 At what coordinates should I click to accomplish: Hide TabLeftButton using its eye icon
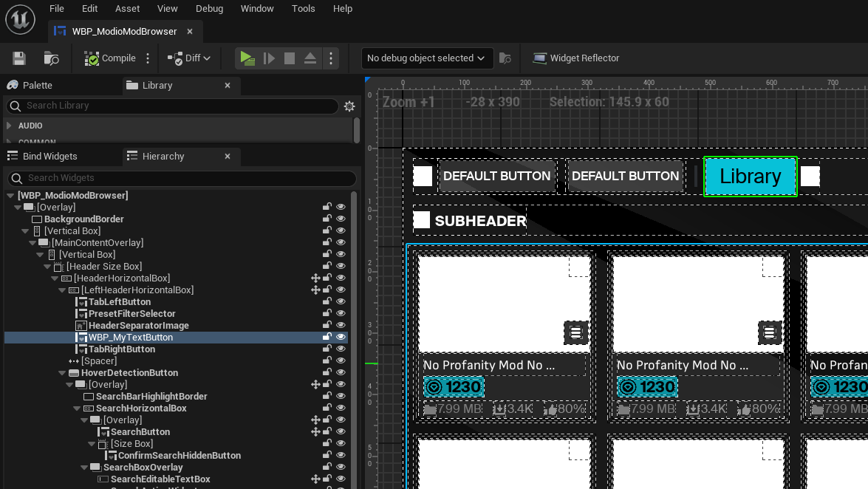click(341, 301)
